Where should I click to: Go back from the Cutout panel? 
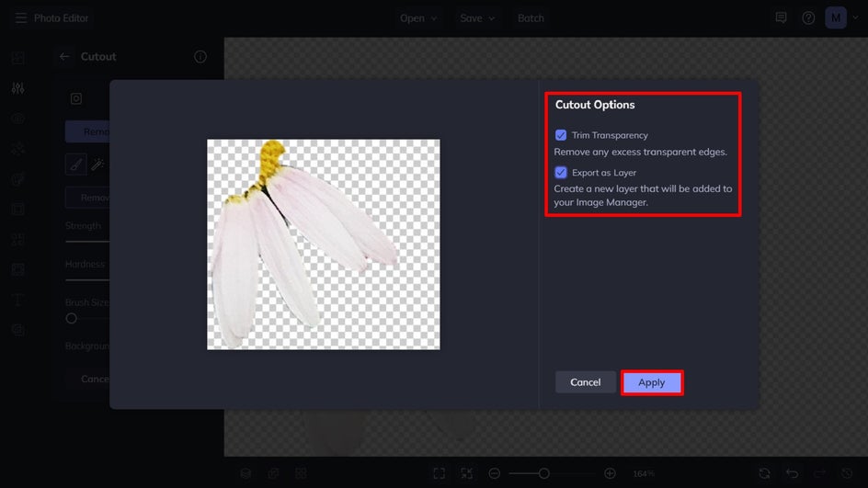[x=64, y=56]
